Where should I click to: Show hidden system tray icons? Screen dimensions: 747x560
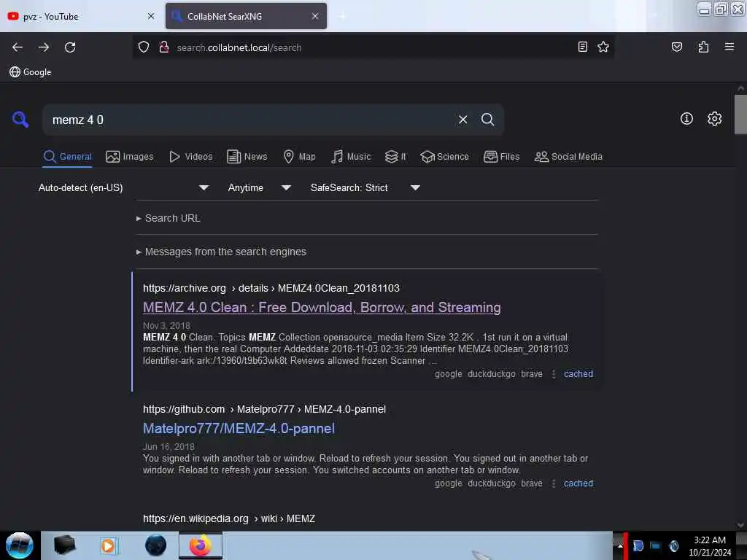coord(620,545)
